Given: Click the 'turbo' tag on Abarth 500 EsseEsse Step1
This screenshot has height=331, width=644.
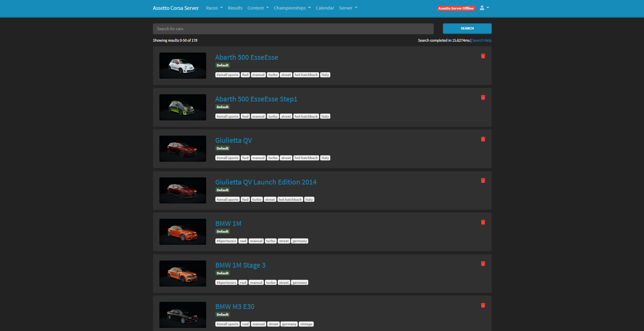Looking at the screenshot, I should coord(273,116).
